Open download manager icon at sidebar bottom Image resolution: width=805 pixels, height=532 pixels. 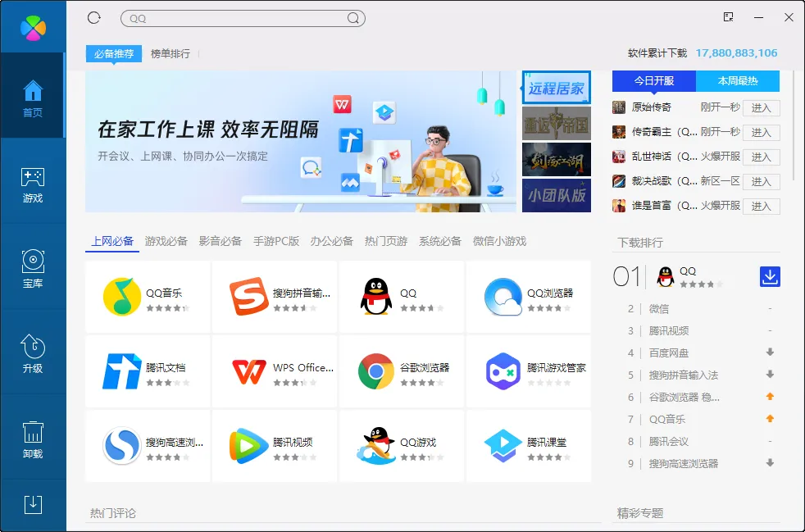[33, 505]
